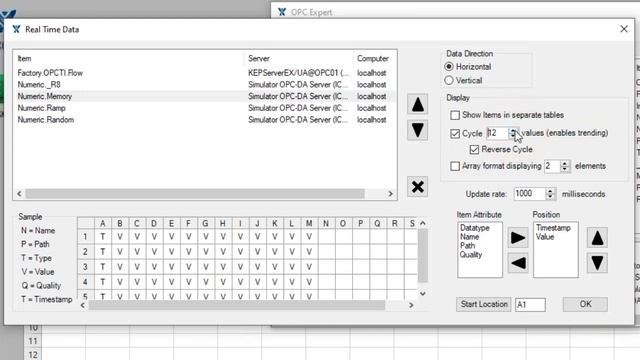The height and width of the screenshot is (360, 640).
Task: Click sample grid column A header
Action: tap(103, 223)
